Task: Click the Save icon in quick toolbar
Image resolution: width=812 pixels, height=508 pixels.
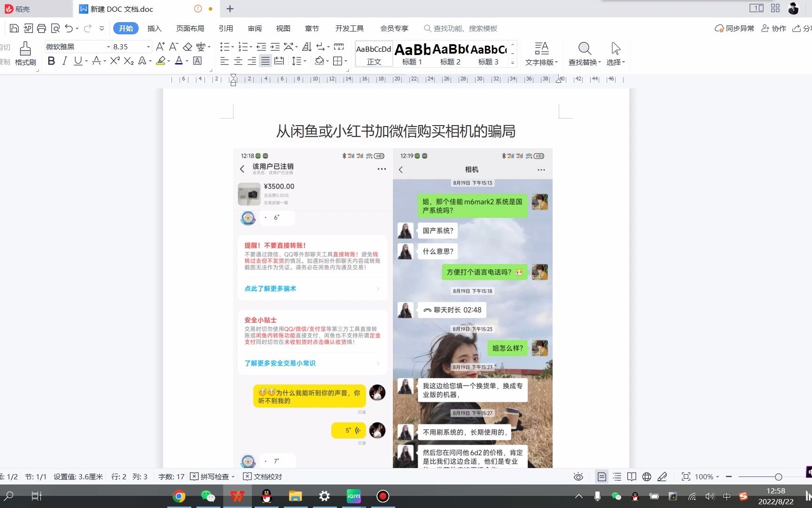Action: 14,28
